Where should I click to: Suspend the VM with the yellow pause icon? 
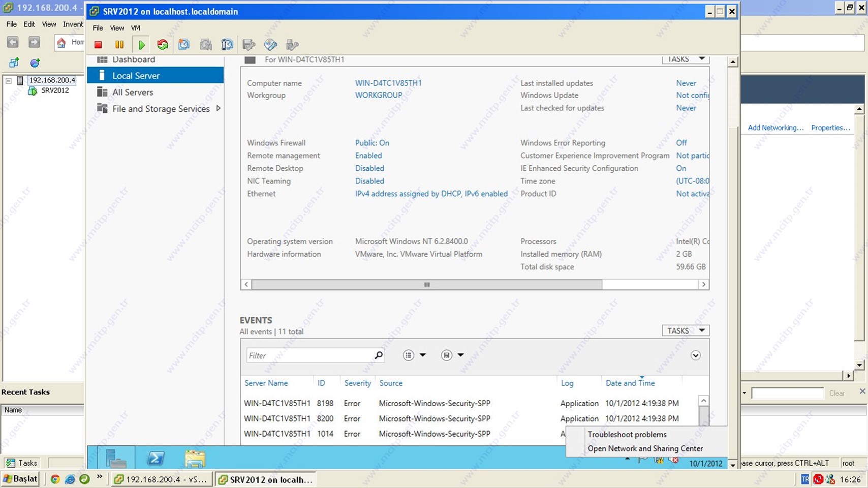tap(119, 45)
